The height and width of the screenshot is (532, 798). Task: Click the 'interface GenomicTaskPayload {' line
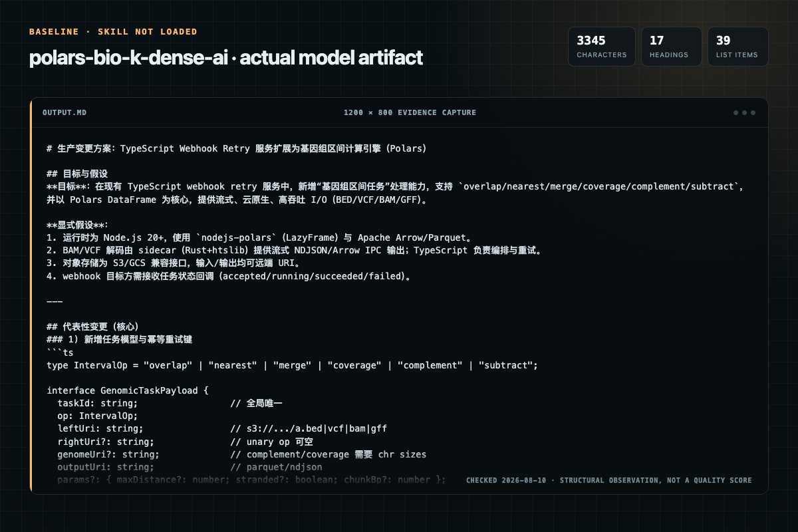[x=128, y=390]
